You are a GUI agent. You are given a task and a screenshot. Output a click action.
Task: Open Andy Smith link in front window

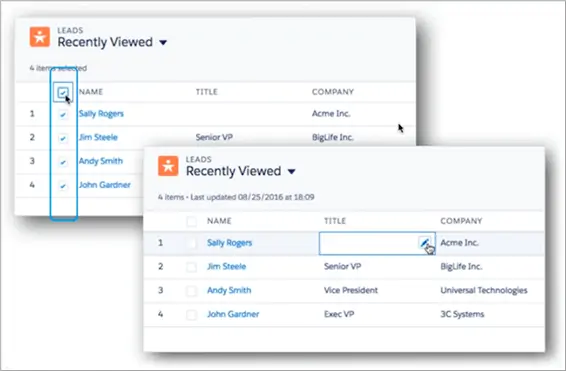[229, 290]
